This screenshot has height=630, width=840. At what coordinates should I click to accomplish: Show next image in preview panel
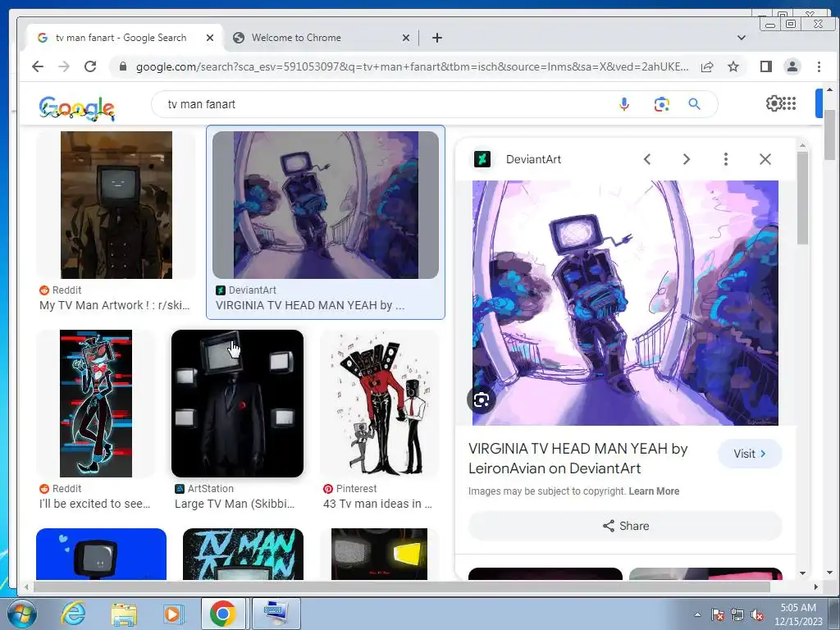click(687, 159)
